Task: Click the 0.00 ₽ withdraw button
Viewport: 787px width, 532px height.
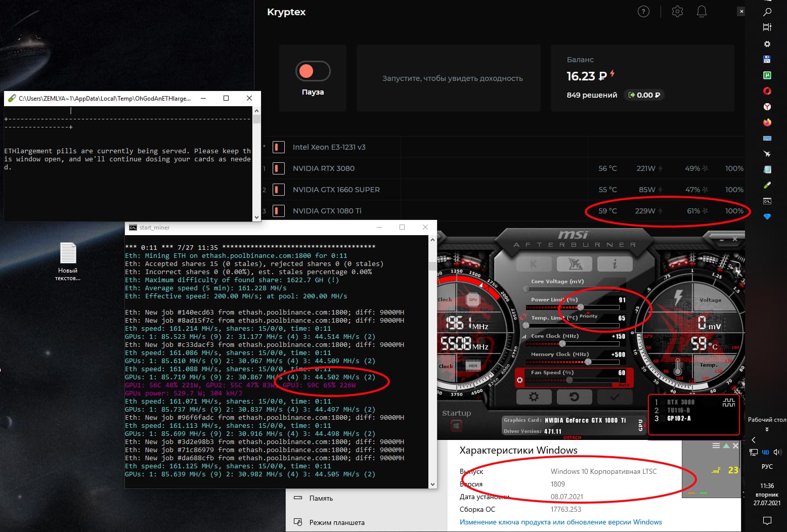Action: 644,95
